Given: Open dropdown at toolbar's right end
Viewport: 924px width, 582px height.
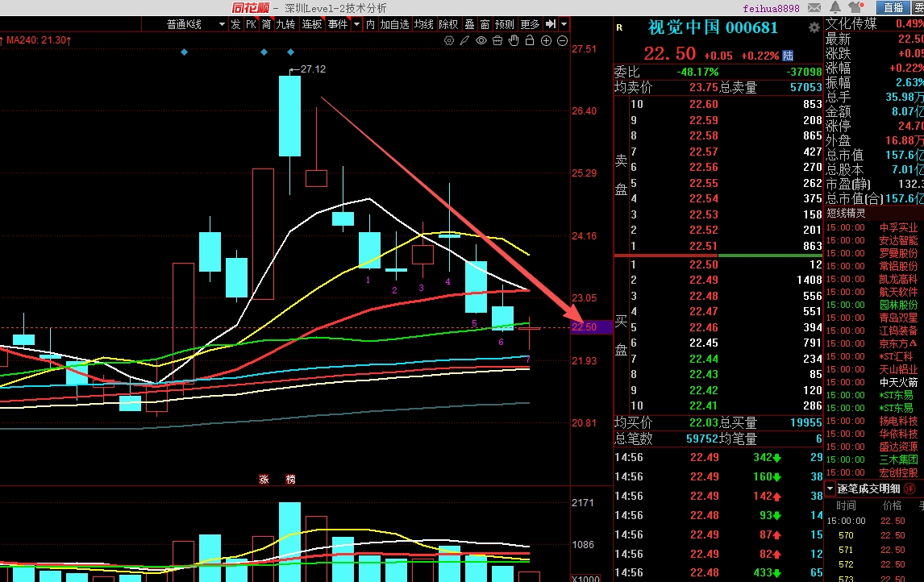Looking at the screenshot, I should [x=564, y=24].
